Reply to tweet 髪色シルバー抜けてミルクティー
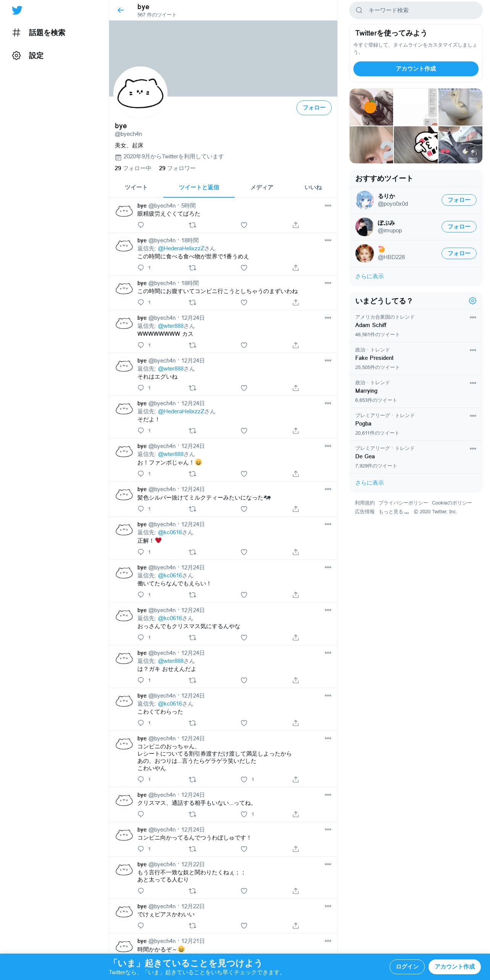 point(141,509)
